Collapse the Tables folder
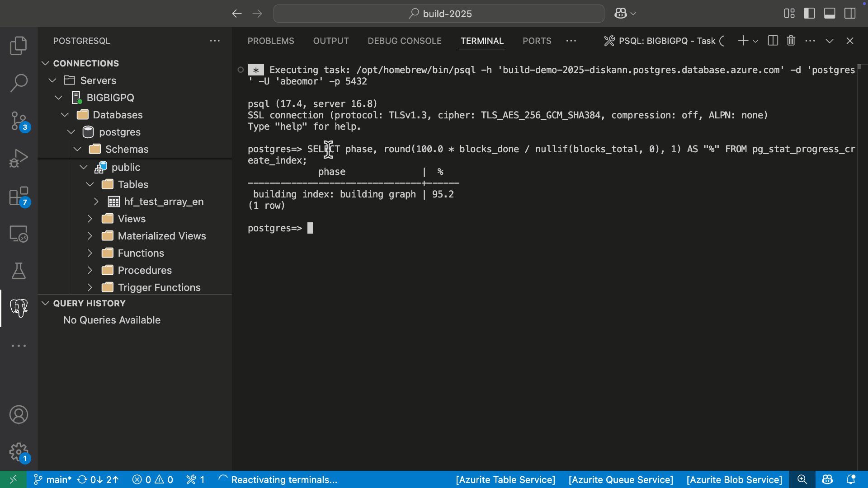868x488 pixels. [x=90, y=184]
